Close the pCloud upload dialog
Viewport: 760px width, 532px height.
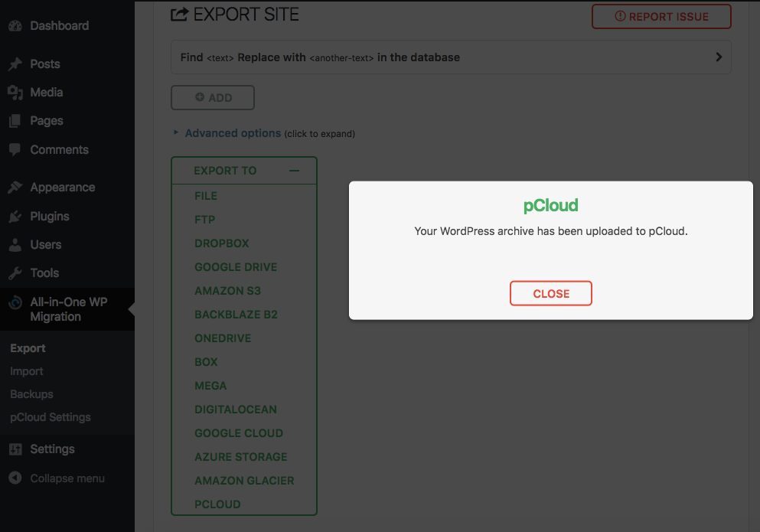pyautogui.click(x=550, y=293)
